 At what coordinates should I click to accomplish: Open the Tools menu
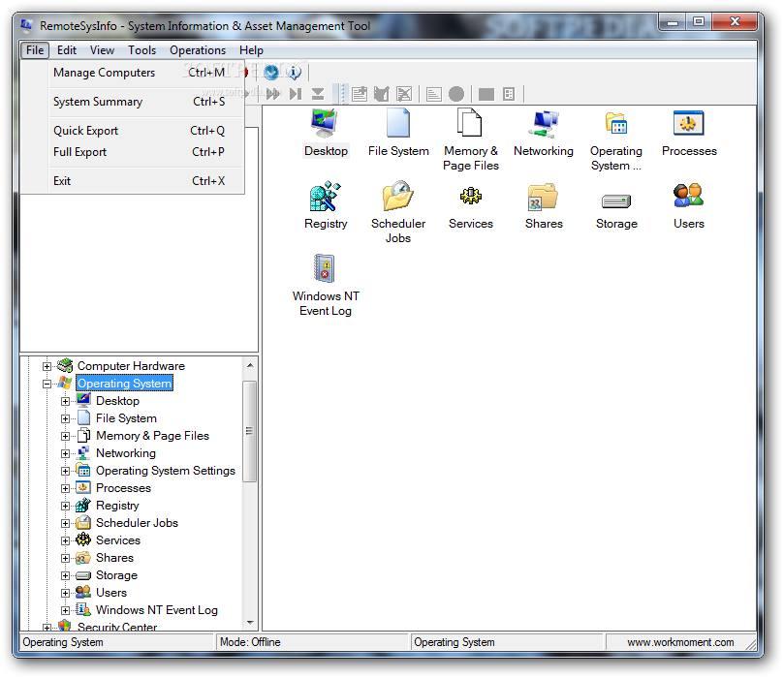coord(142,50)
